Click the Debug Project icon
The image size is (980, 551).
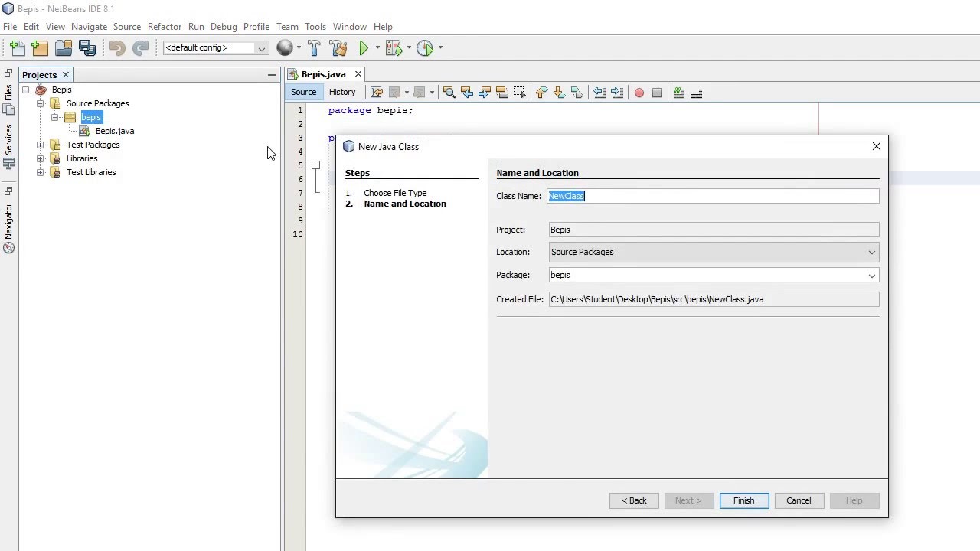coord(394,47)
